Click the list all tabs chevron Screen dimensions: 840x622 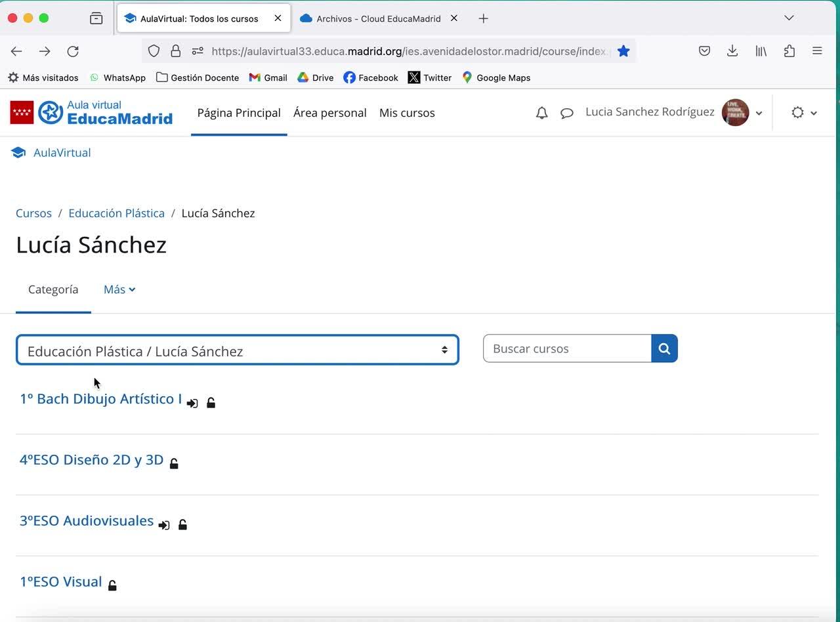[x=789, y=18]
